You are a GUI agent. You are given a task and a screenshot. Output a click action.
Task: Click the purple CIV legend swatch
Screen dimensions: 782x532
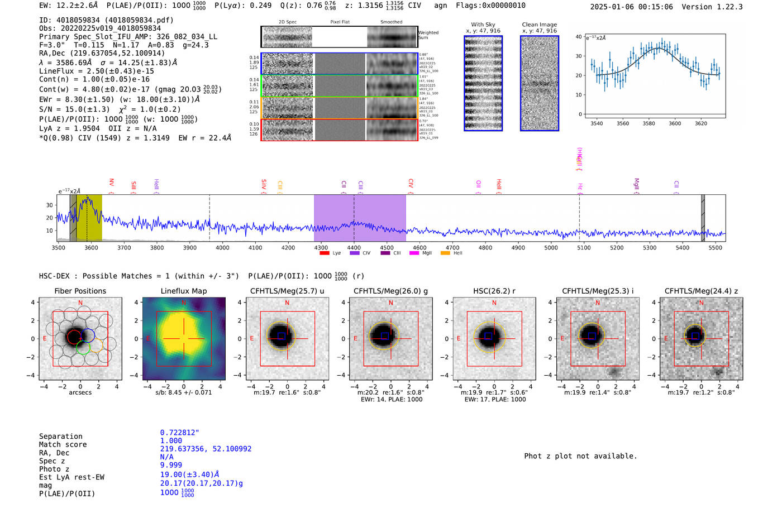pos(355,253)
